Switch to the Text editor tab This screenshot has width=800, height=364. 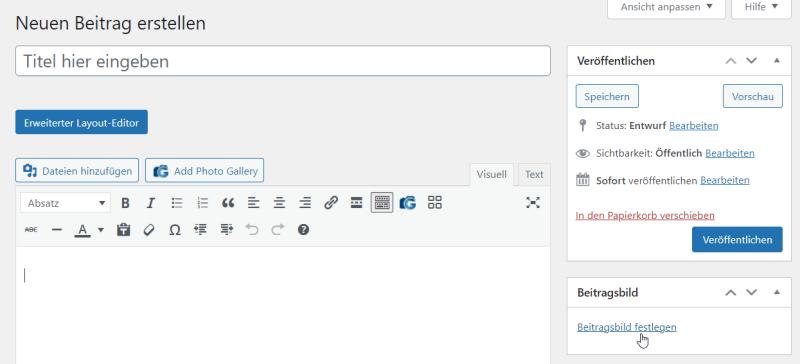click(x=534, y=175)
